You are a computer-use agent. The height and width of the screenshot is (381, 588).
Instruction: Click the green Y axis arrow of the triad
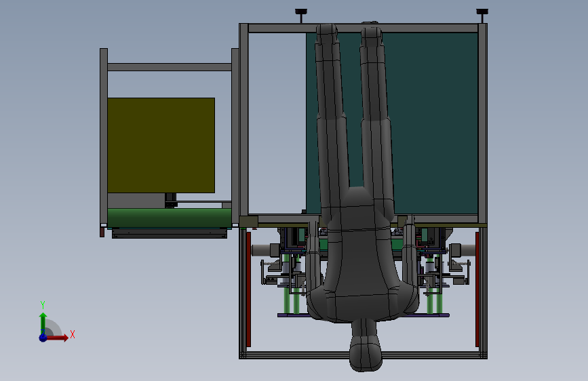tap(43, 323)
